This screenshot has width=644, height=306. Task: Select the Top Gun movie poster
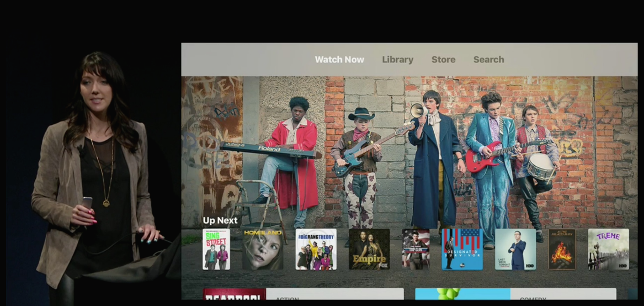[416, 249]
